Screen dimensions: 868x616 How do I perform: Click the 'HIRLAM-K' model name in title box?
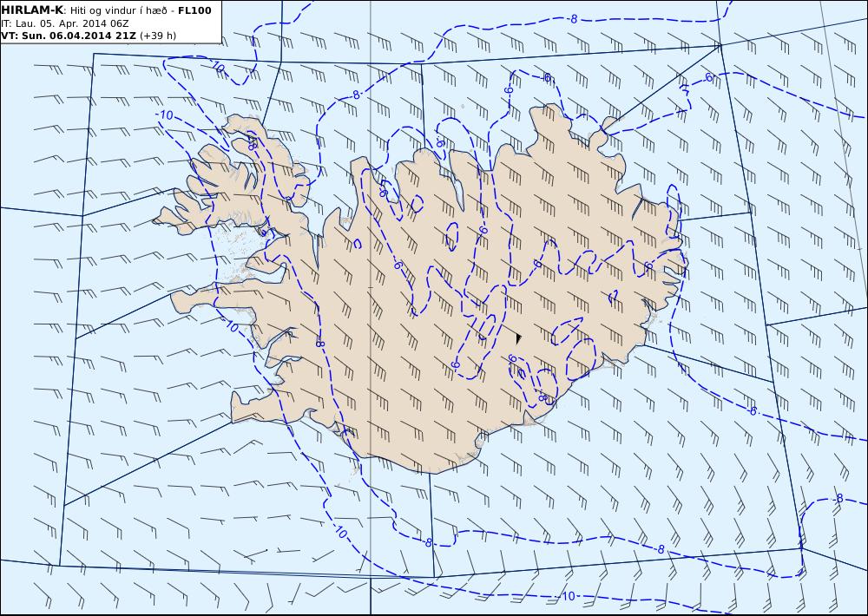tap(32, 10)
